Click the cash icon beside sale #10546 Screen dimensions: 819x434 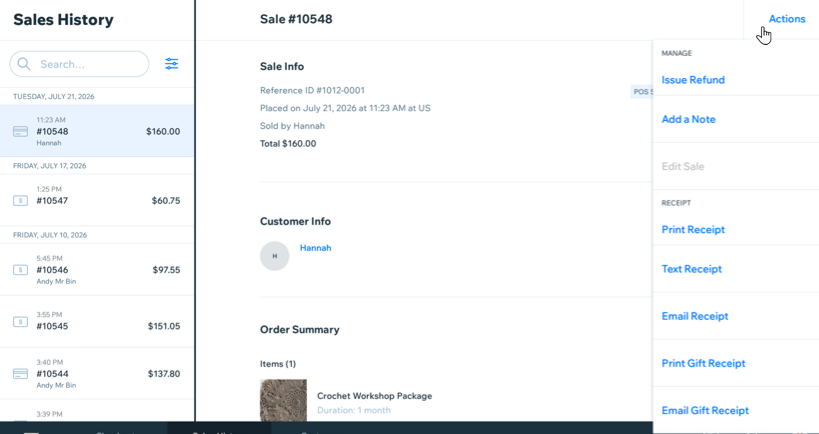[20, 270]
